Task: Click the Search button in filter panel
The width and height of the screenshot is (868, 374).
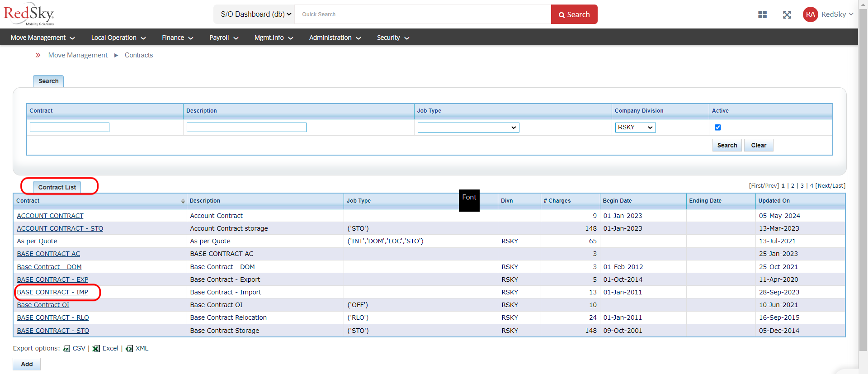Action: (727, 145)
